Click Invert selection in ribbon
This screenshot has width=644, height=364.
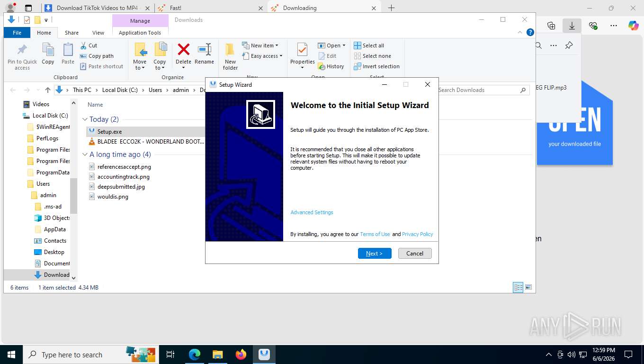click(376, 66)
